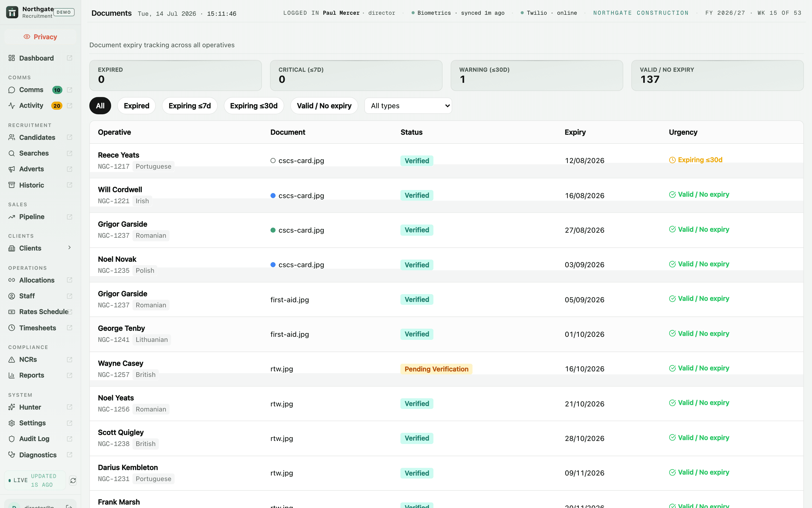Open Allocations pop-out icon
Image resolution: width=812 pixels, height=508 pixels.
(70, 280)
